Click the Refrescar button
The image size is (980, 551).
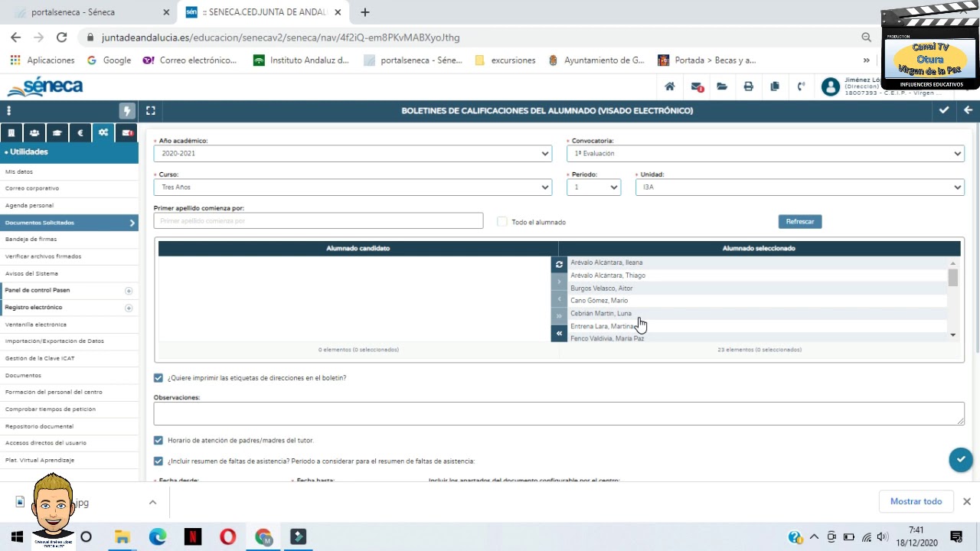pos(800,221)
